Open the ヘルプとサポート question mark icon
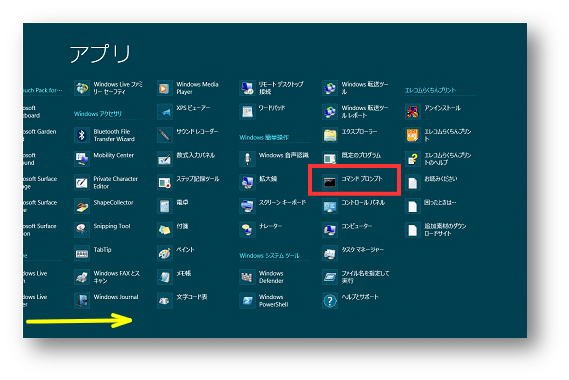 (x=330, y=301)
